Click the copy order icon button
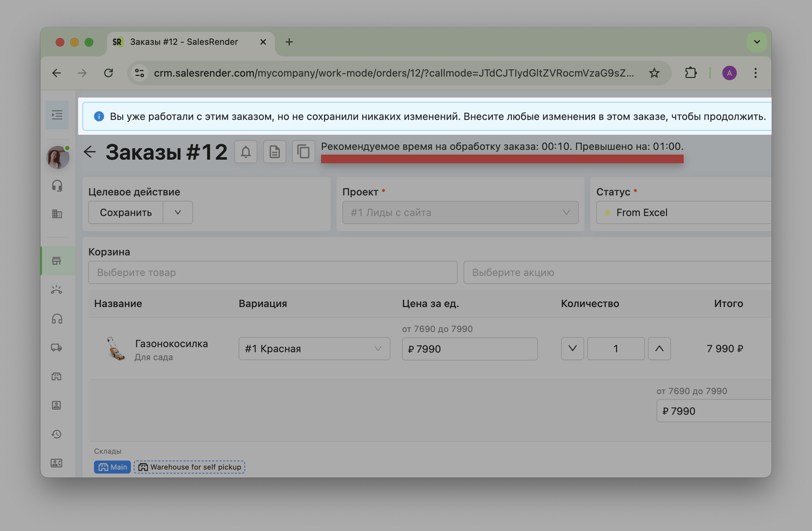This screenshot has width=812, height=531. pyautogui.click(x=303, y=152)
